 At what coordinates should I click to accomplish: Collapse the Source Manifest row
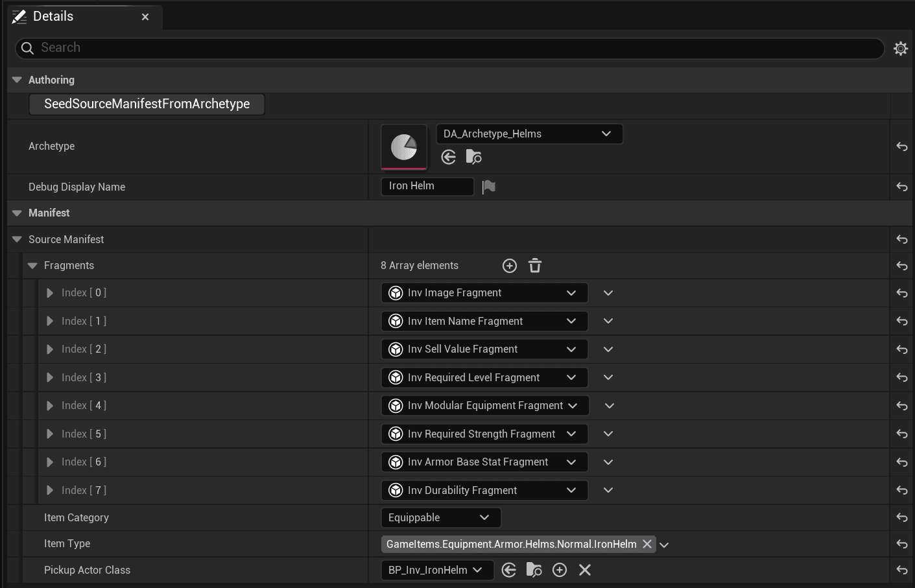coord(17,239)
